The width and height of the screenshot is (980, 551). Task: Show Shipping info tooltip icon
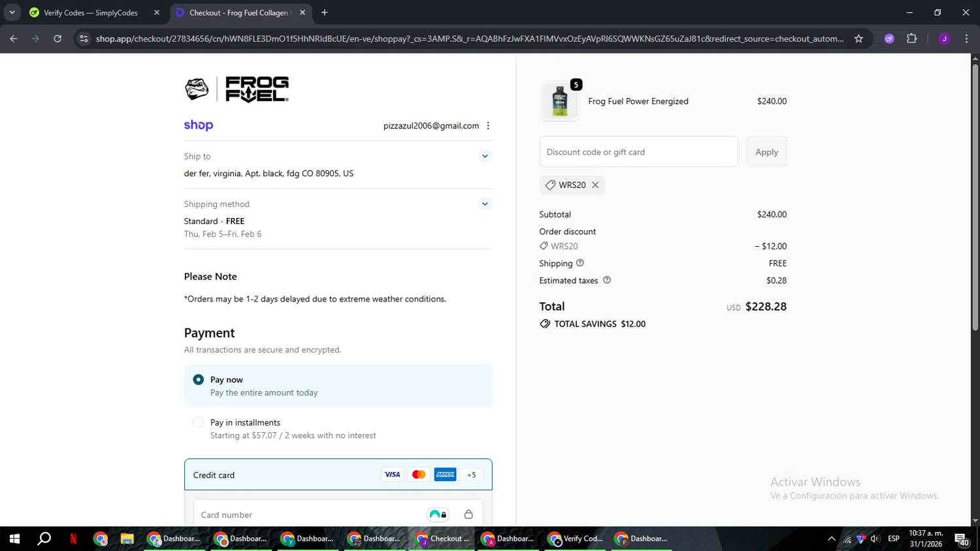click(x=580, y=263)
